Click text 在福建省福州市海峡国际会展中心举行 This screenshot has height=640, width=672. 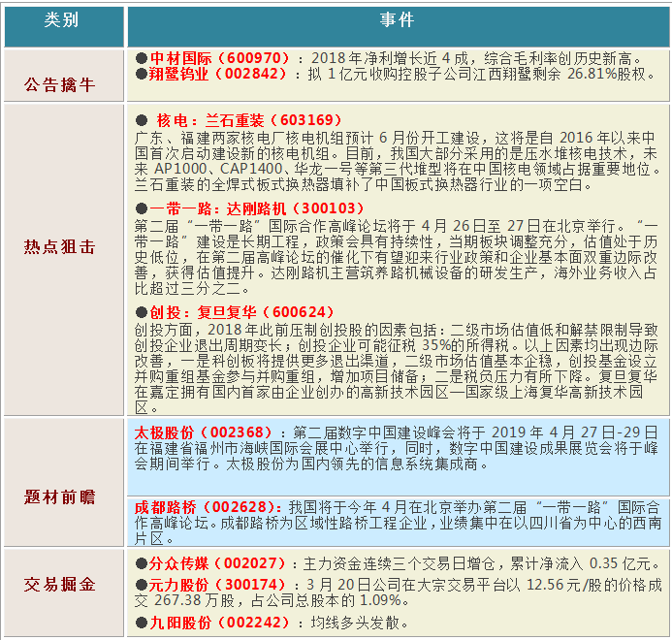pos(262,448)
